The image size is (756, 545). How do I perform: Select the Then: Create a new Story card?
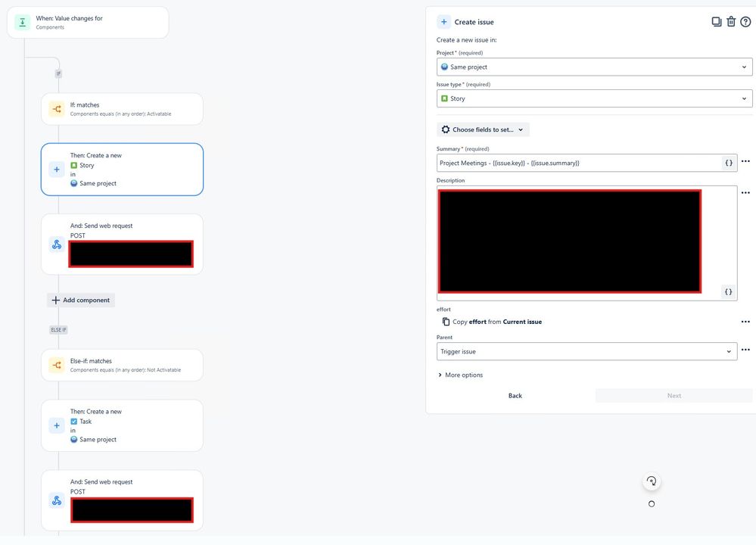point(122,170)
